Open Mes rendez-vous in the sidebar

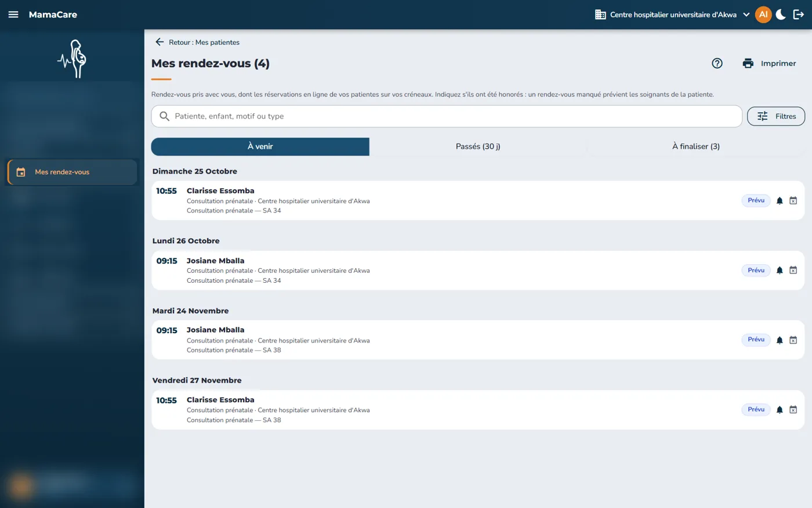[72, 172]
